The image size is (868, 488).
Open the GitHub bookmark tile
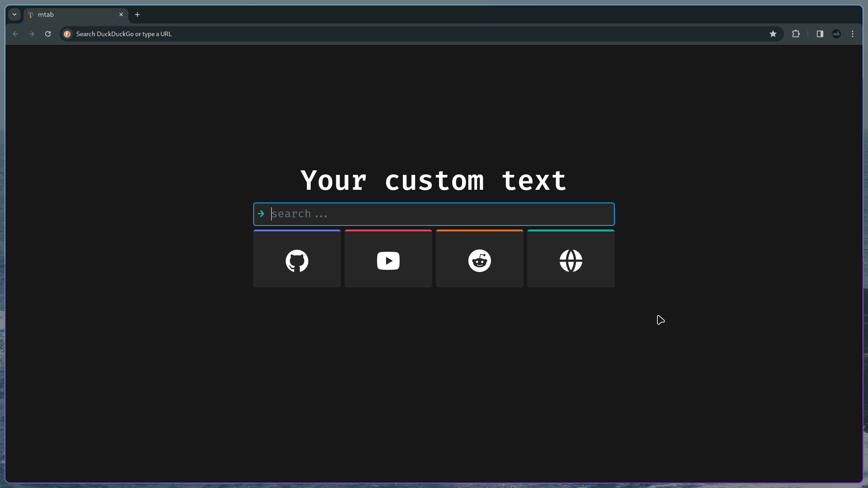coord(297,259)
